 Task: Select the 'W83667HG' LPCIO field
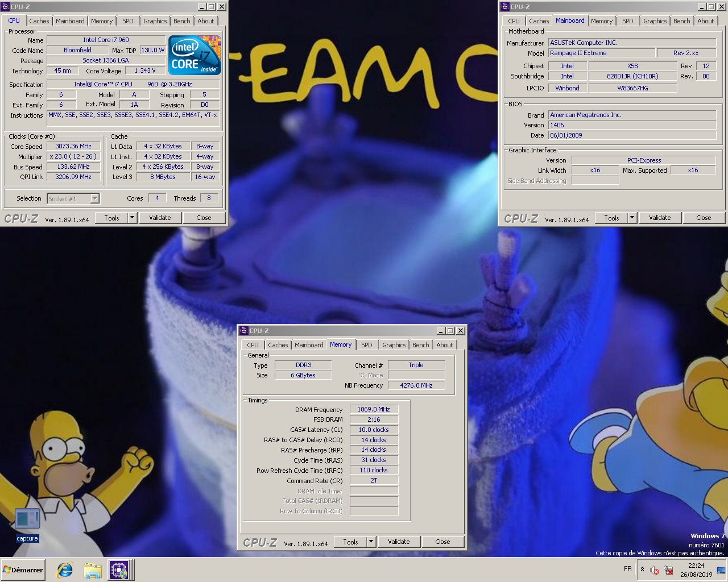pos(632,88)
